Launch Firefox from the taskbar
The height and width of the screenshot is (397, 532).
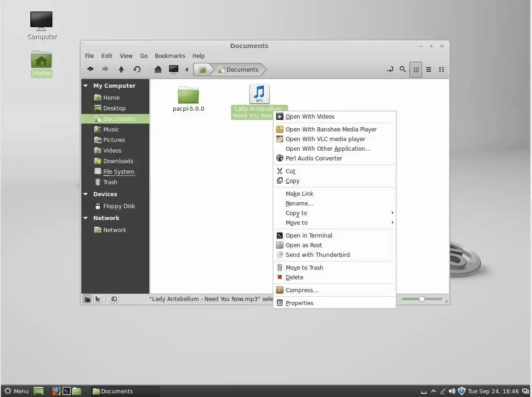coord(56,391)
